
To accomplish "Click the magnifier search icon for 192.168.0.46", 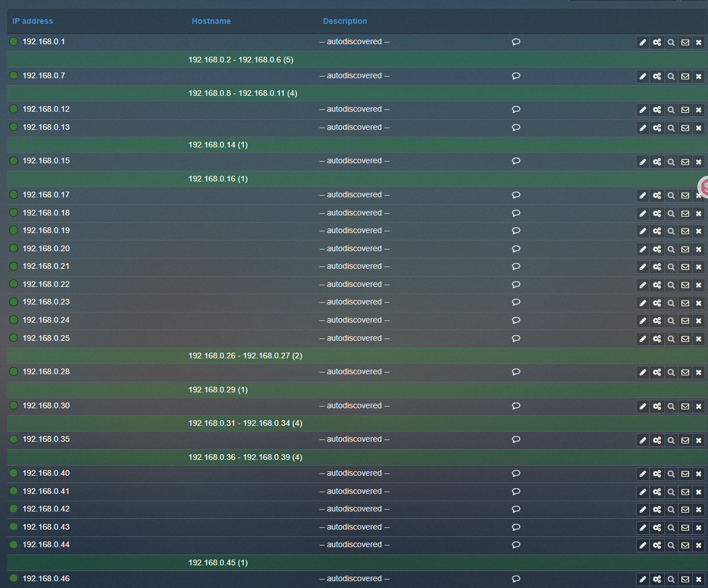I will 671,579.
